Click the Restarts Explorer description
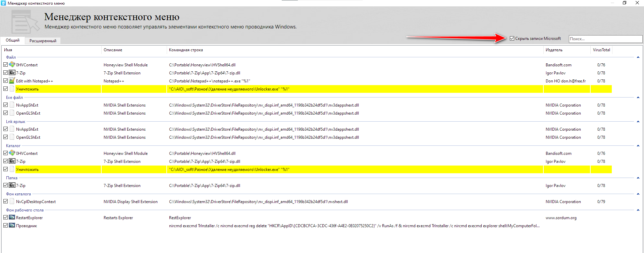Viewport: 644px width, 253px height. (118, 218)
